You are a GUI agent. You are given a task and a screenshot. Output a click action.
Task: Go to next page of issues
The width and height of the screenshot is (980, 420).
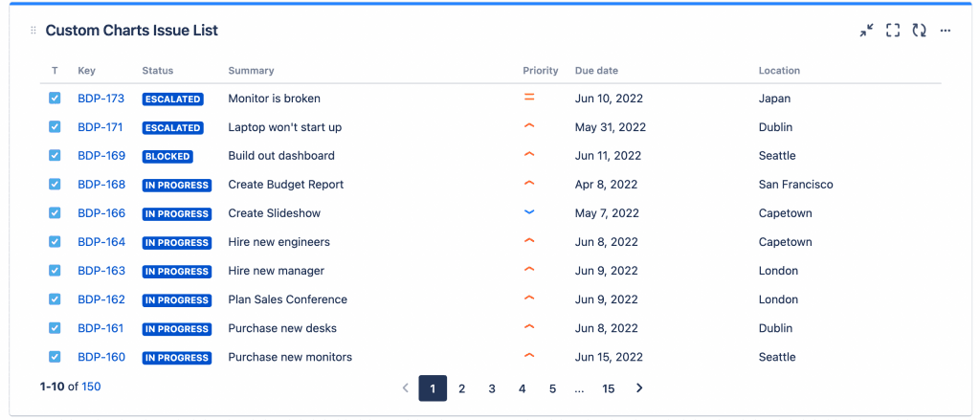639,388
